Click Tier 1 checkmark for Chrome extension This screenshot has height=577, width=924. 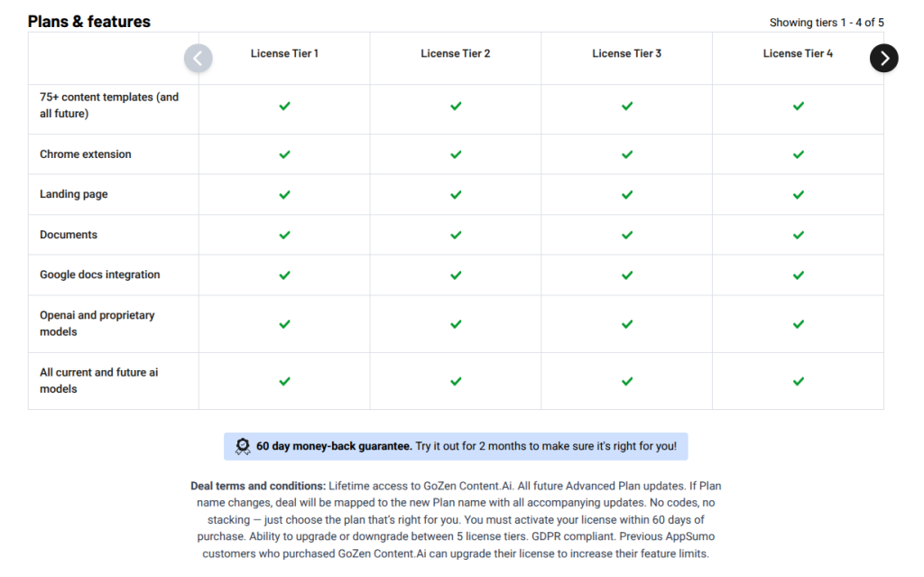(x=284, y=154)
